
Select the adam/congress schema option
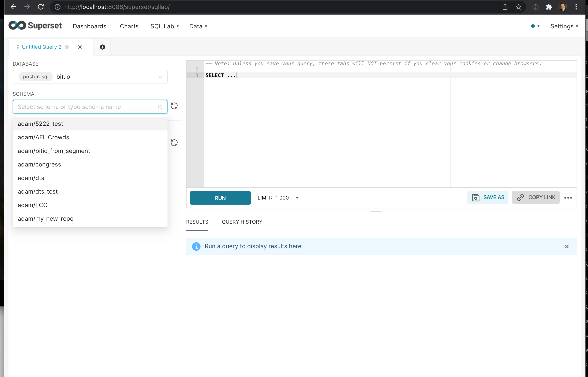(x=39, y=164)
